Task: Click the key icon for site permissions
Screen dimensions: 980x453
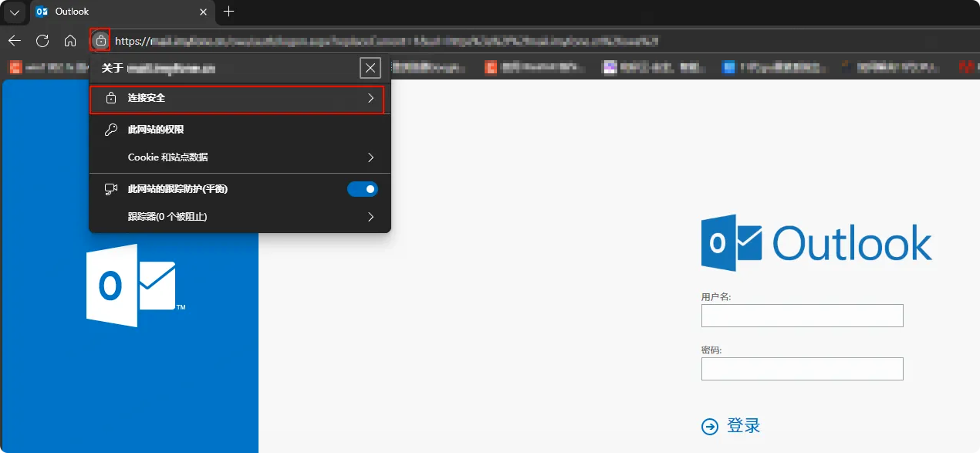Action: [111, 130]
